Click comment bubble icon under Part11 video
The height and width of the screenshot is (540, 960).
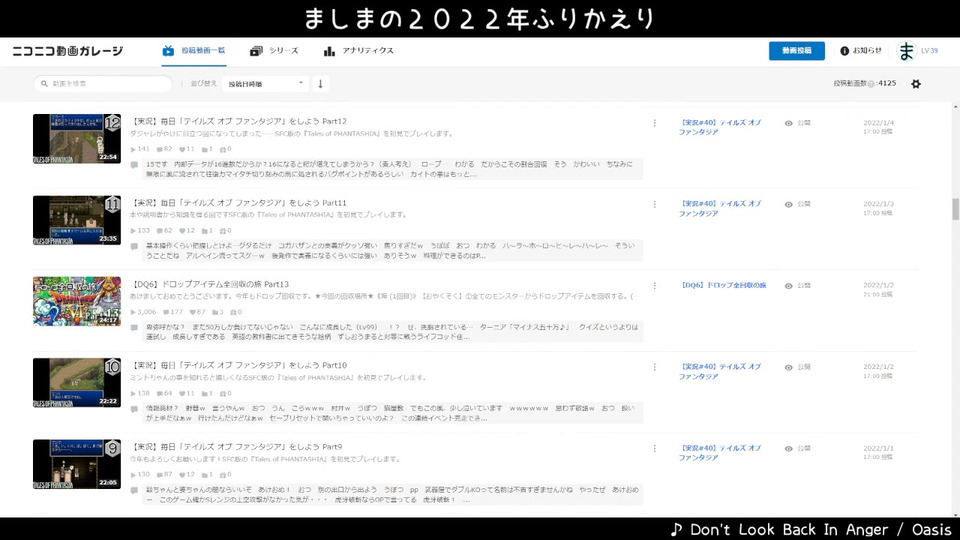click(x=134, y=247)
